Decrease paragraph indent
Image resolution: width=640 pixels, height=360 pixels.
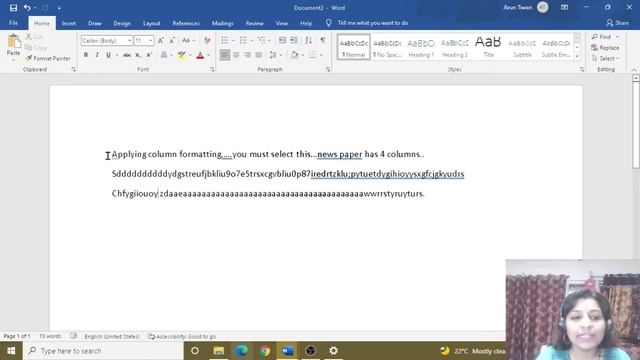[282, 40]
